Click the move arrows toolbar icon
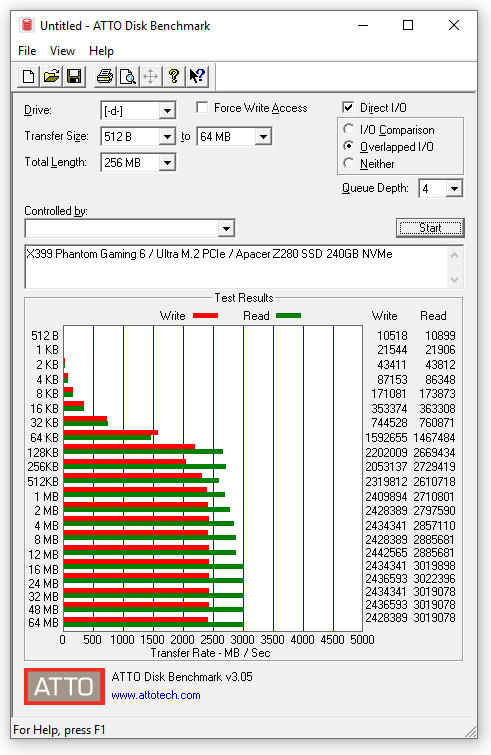This screenshot has height=755, width=491. 151,77
